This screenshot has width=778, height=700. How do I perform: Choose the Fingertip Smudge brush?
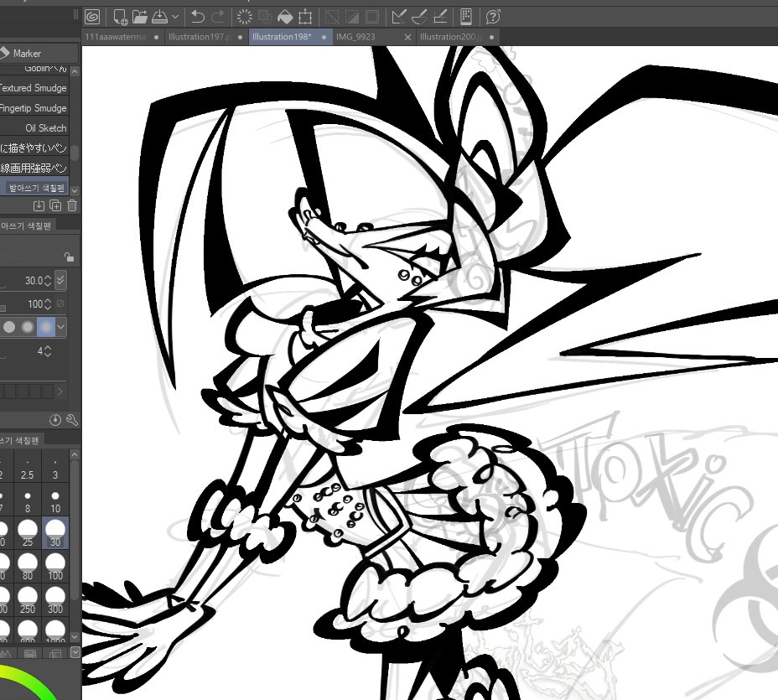click(x=34, y=107)
